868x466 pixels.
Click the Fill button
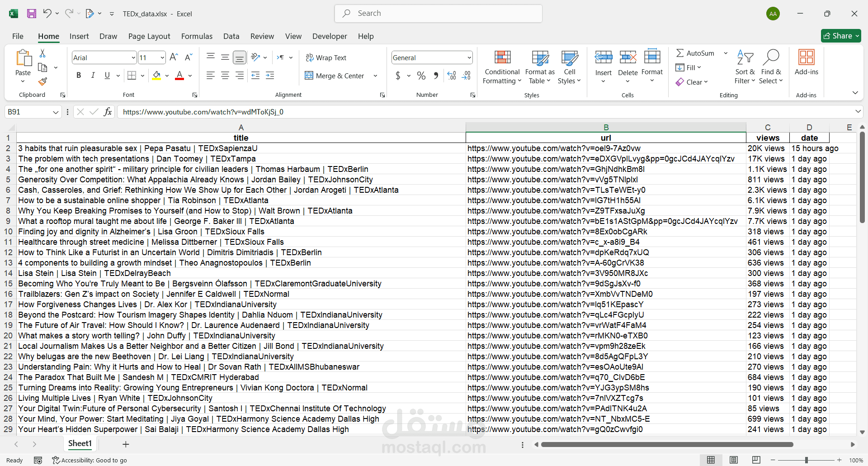coord(688,67)
